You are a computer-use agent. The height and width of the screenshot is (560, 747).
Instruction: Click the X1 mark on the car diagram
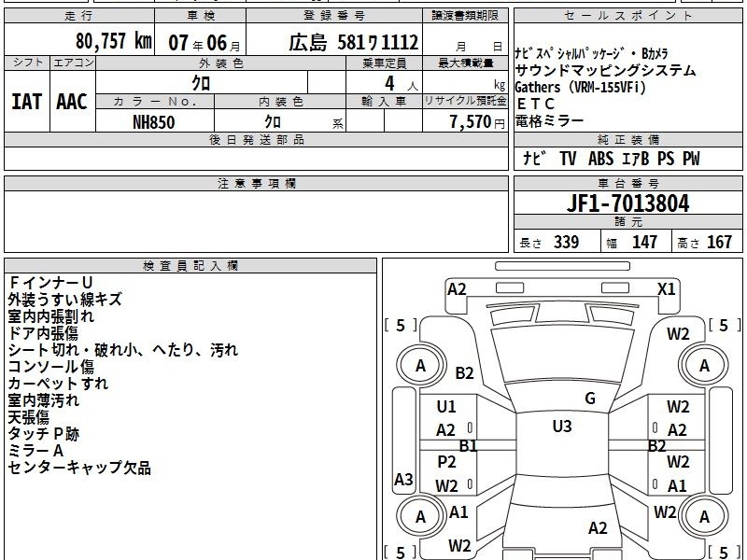666,289
